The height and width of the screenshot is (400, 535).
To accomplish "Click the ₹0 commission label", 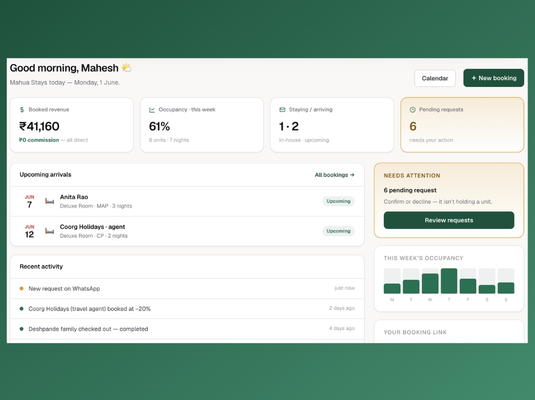I will point(39,140).
